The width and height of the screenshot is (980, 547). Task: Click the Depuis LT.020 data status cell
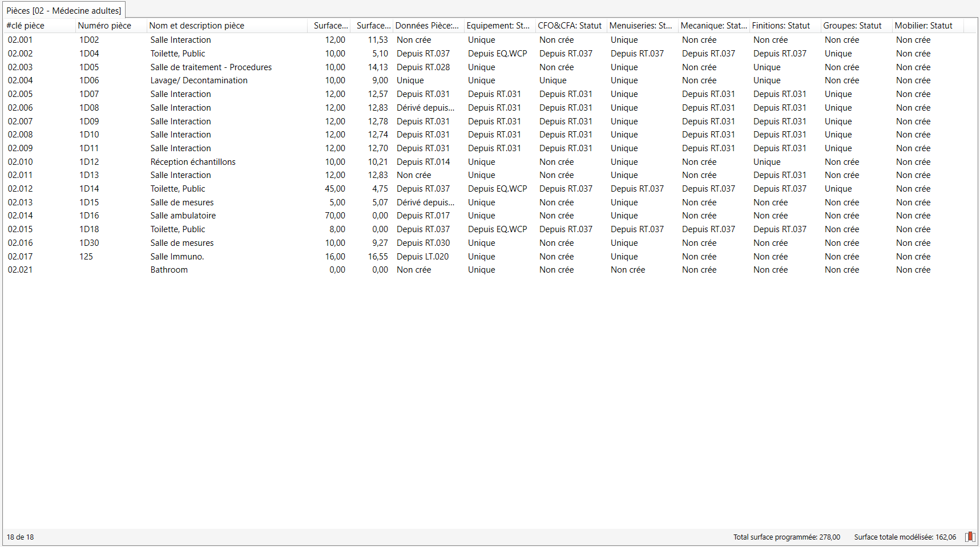coord(422,257)
